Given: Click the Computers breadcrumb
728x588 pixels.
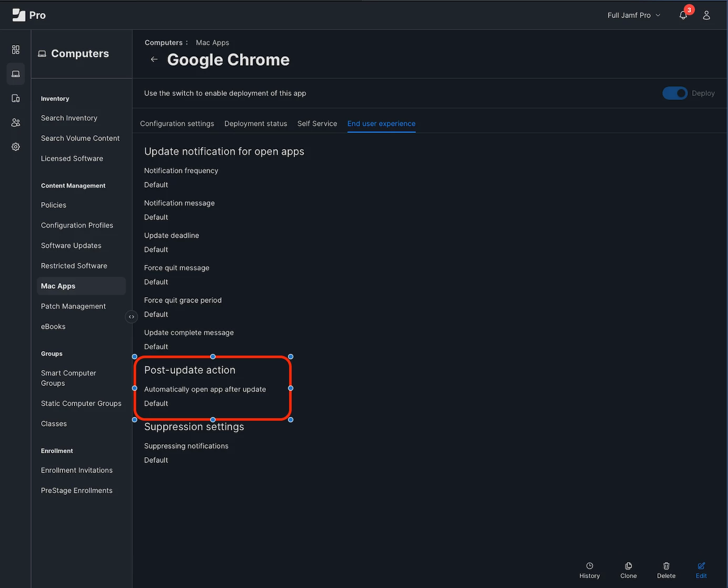Looking at the screenshot, I should click(x=163, y=43).
